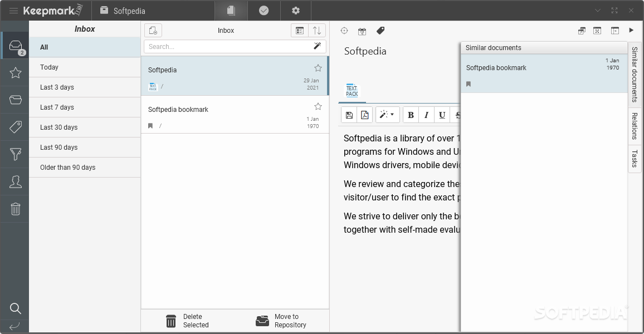This screenshot has height=334, width=644.
Task: Click Delete Selected button
Action: 188,321
